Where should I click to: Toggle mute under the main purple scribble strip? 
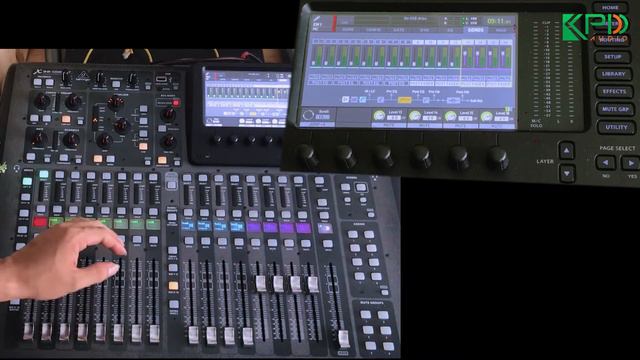point(327,244)
